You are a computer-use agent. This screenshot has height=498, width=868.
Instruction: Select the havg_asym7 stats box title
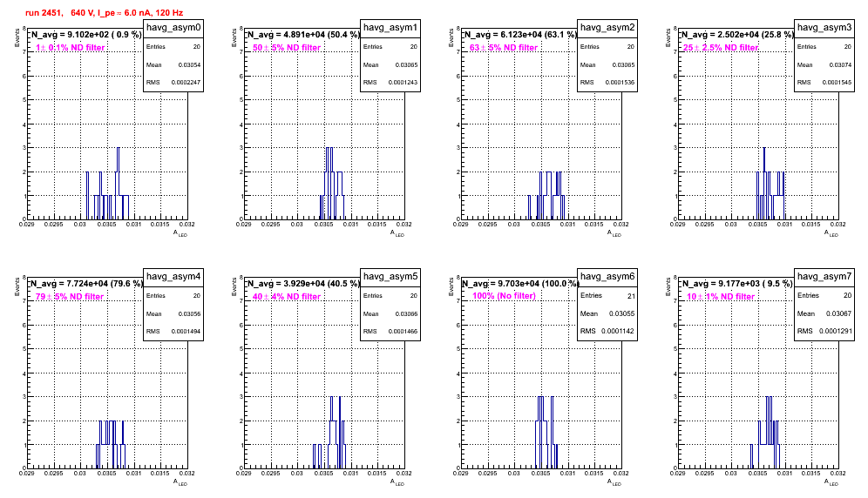point(824,277)
